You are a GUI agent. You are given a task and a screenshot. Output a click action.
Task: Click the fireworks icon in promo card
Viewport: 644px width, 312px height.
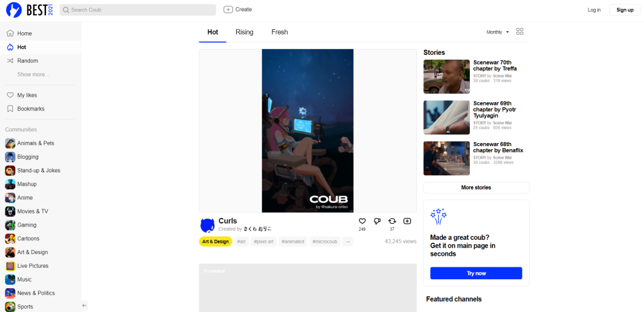coord(438,217)
